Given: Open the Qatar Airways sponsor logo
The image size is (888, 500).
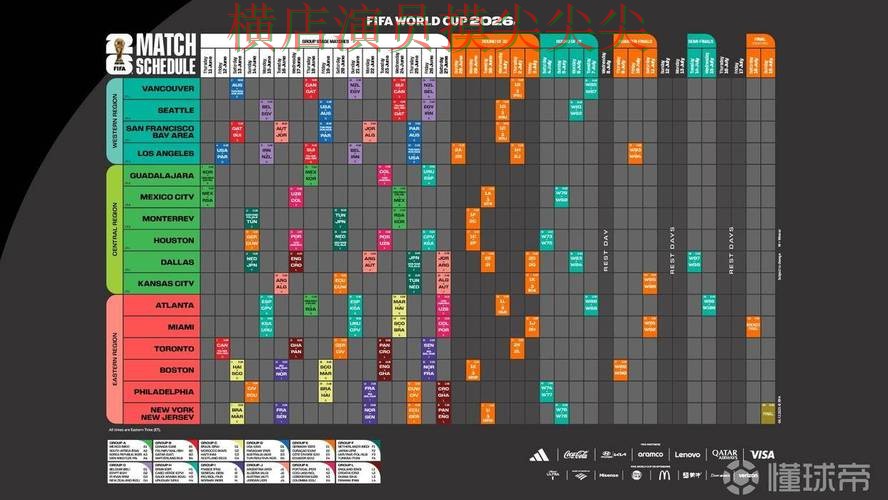Looking at the screenshot, I should click(724, 455).
